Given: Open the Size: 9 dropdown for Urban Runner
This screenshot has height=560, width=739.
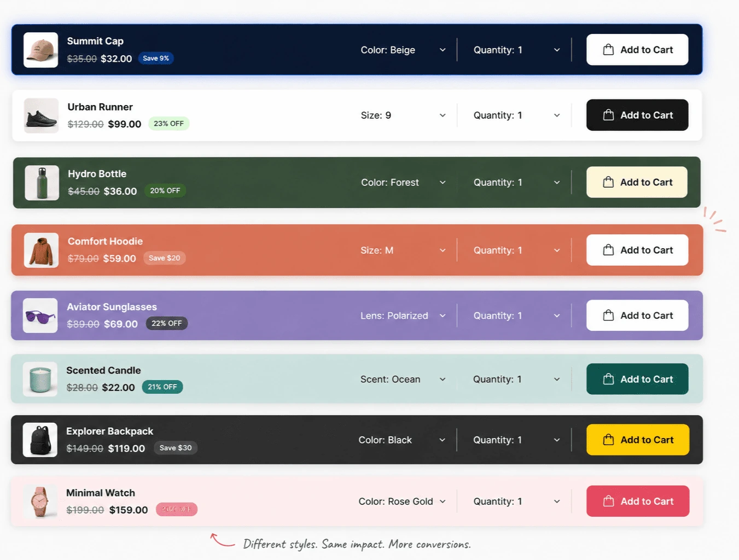Looking at the screenshot, I should pyautogui.click(x=404, y=115).
